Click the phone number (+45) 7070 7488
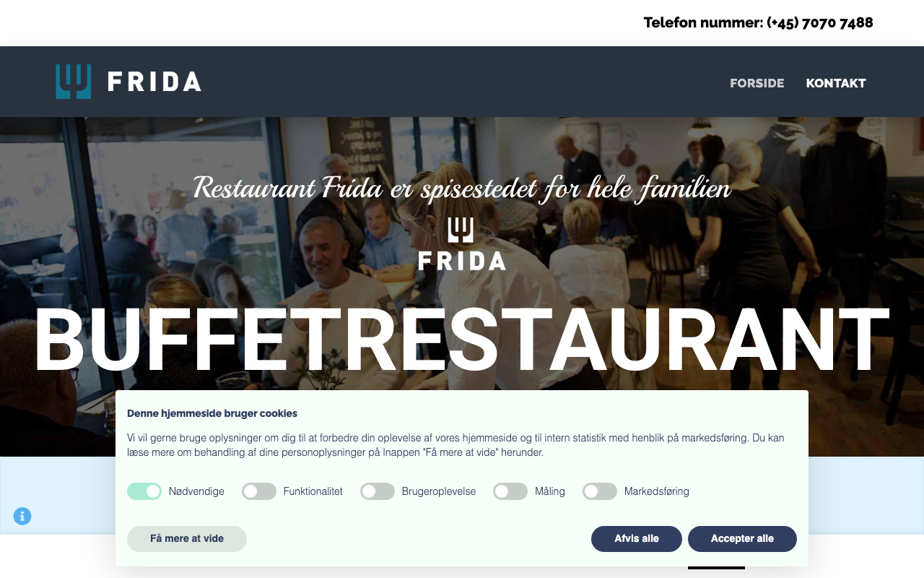Image resolution: width=924 pixels, height=578 pixels. click(820, 22)
